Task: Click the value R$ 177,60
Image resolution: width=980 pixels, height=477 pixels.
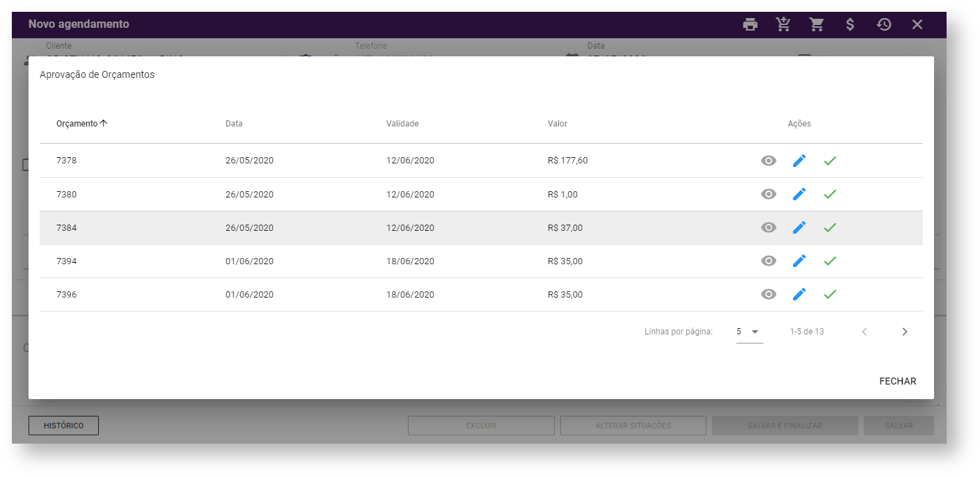Action: (568, 161)
